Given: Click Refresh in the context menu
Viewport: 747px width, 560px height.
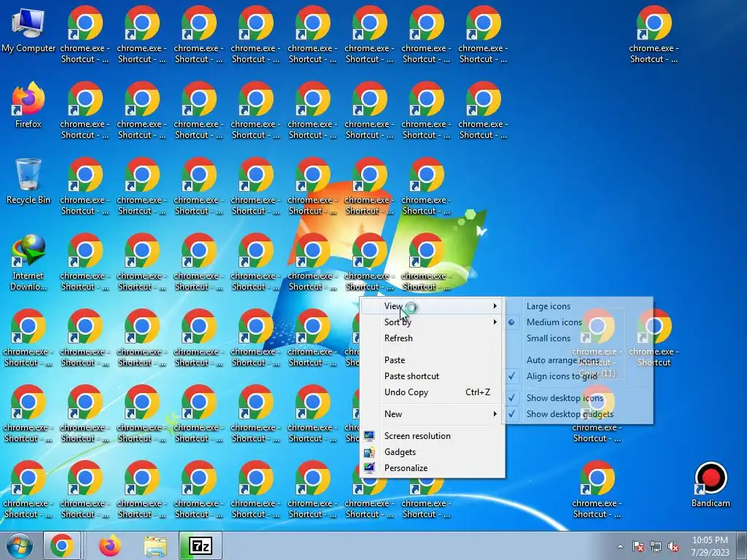Looking at the screenshot, I should coord(432,338).
